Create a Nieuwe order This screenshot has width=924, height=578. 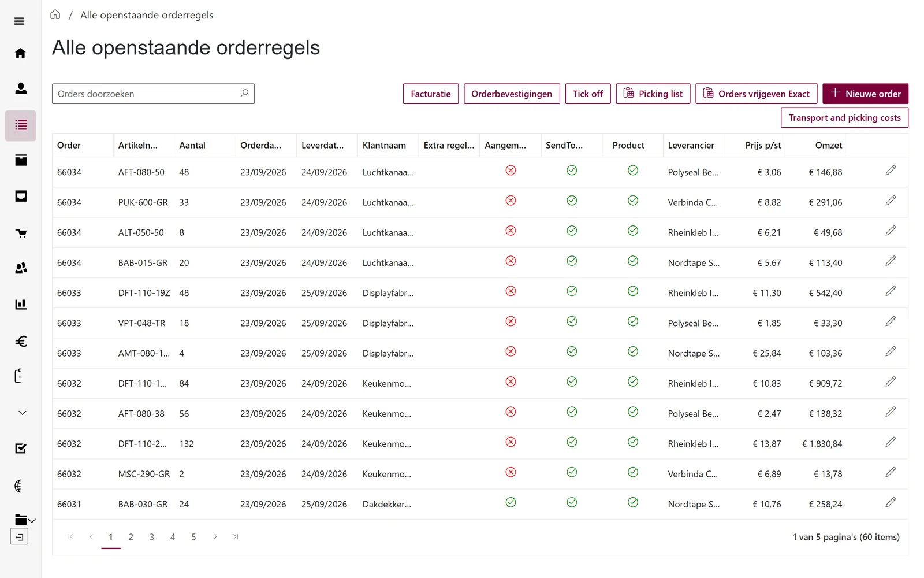click(866, 94)
